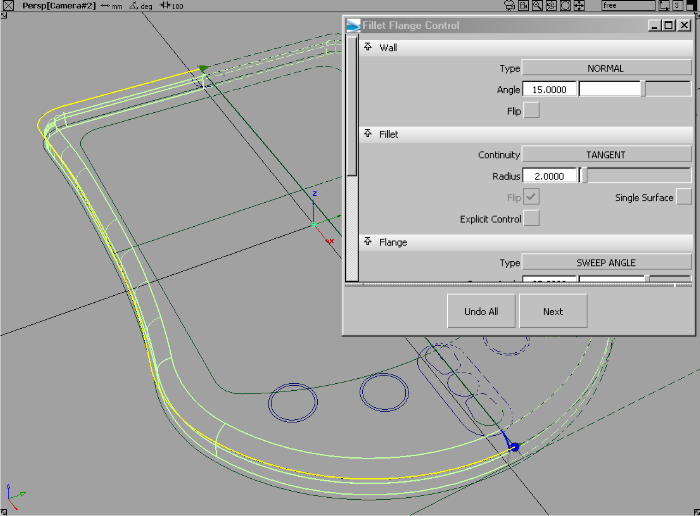Enable the Explicit Control checkbox
The image size is (700, 516).
point(531,218)
